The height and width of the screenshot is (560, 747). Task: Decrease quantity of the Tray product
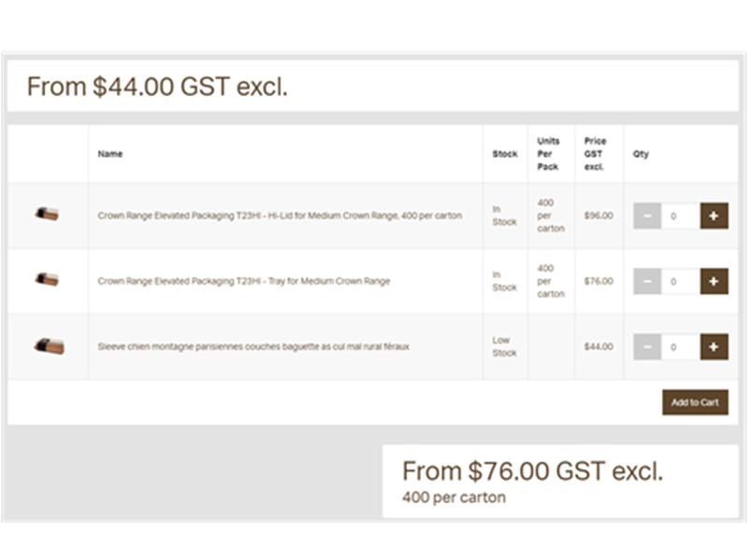[x=647, y=281]
